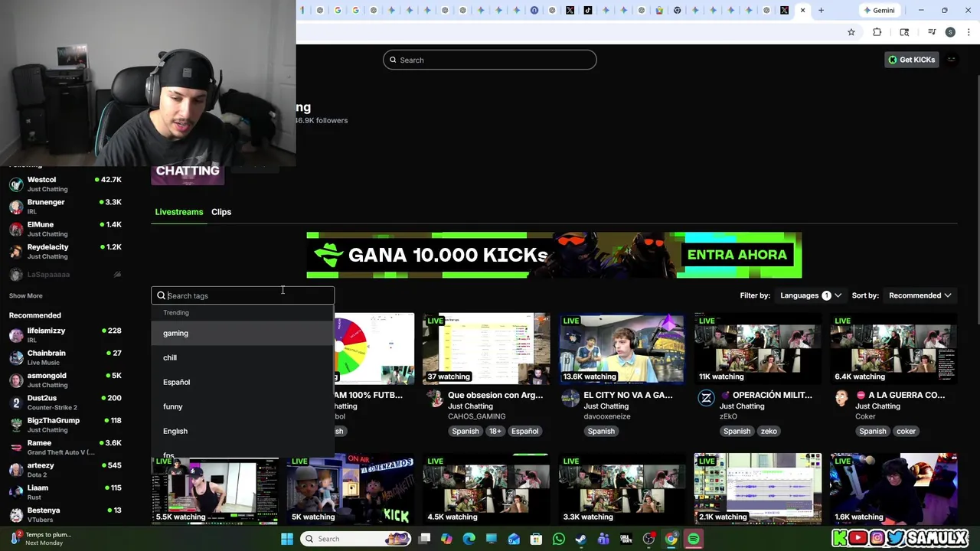Image resolution: width=980 pixels, height=551 pixels.
Task: Open WhatsApp from the taskbar
Action: [559, 539]
